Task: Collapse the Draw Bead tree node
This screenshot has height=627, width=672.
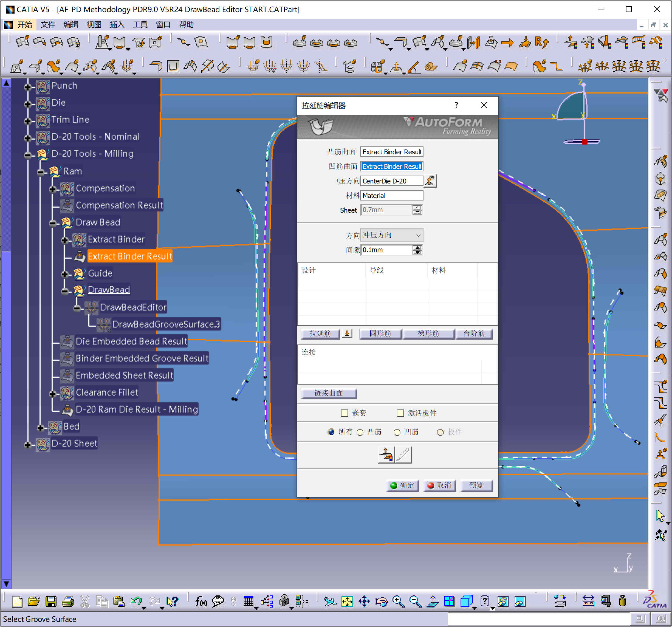Action: [53, 223]
